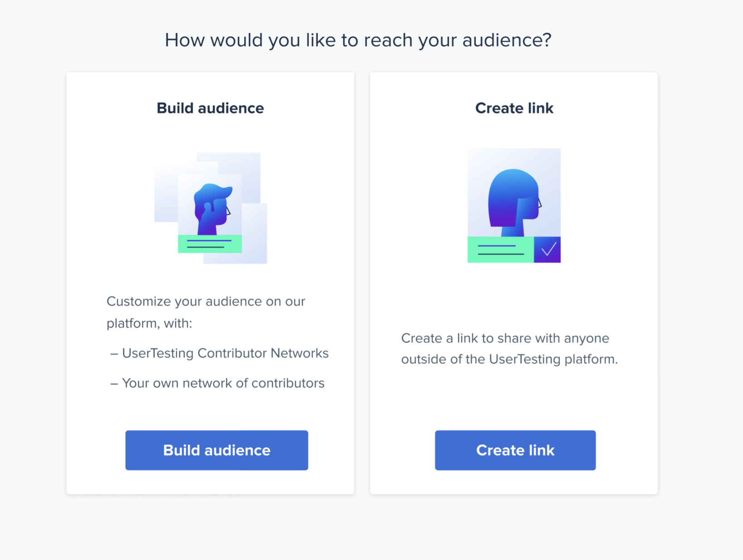The height and width of the screenshot is (560, 743).
Task: Select the Build audience card heading
Action: pos(210,108)
